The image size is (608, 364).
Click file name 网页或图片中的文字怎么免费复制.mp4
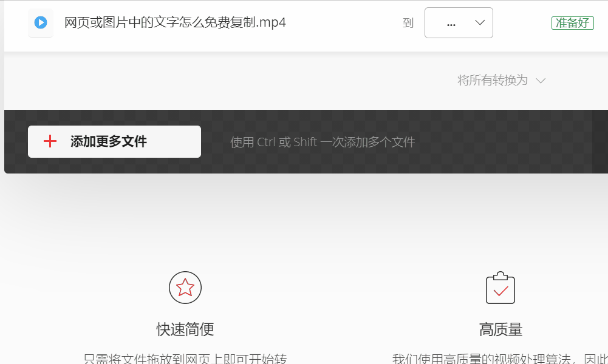(175, 22)
